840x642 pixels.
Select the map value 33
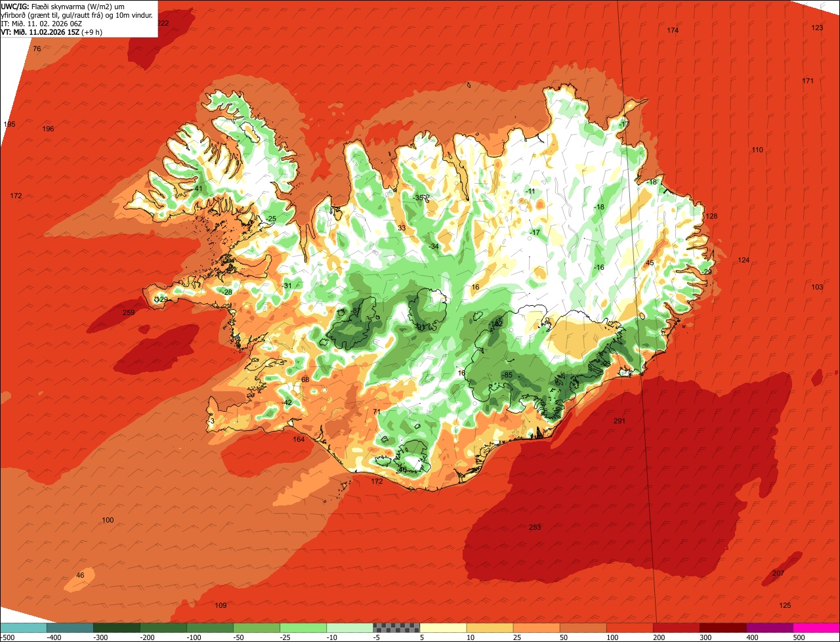pos(402,228)
